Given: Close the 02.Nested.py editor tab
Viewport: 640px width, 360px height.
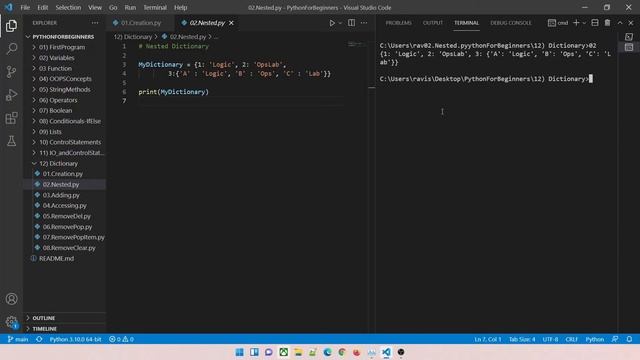Looking at the screenshot, I should point(231,23).
